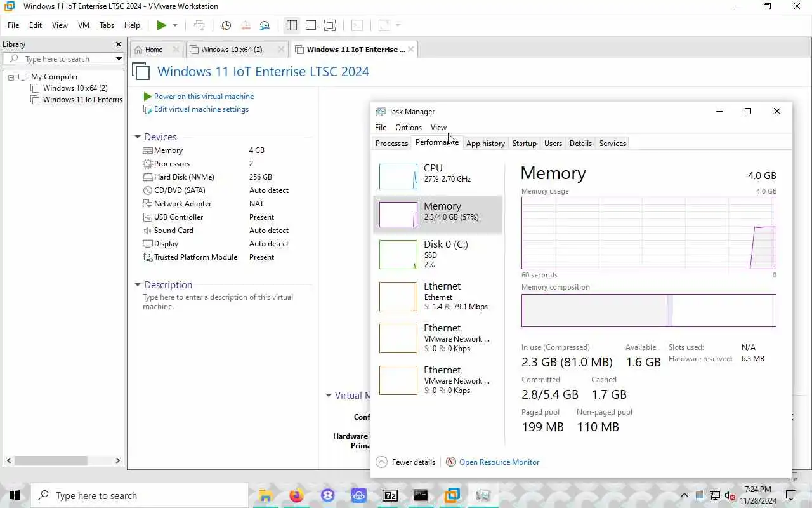
Task: Click the muted volume tray icon
Action: coord(730,495)
